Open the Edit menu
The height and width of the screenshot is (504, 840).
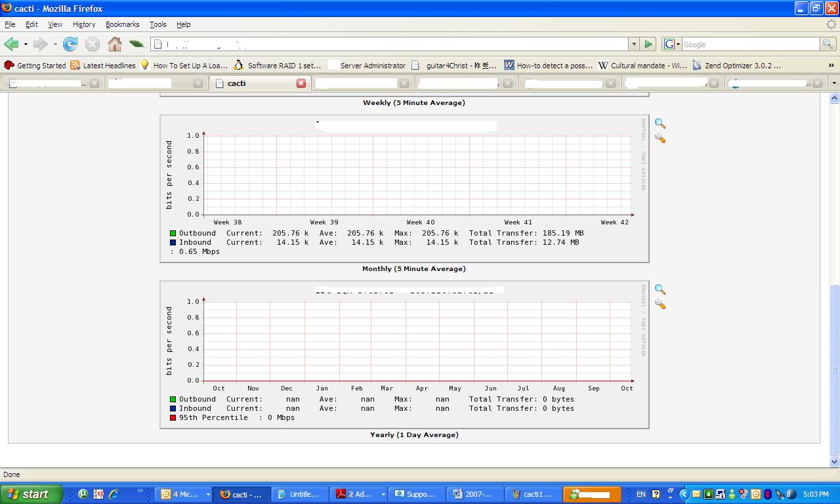pos(31,24)
